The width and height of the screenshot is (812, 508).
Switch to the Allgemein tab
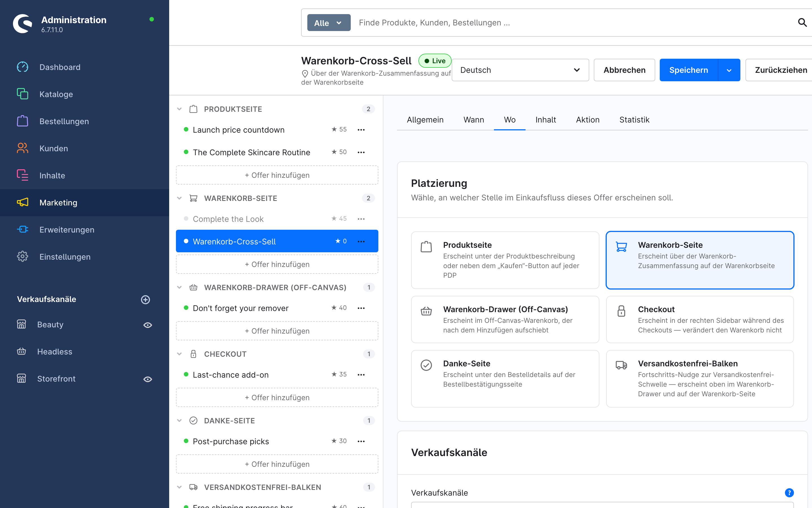pos(425,120)
